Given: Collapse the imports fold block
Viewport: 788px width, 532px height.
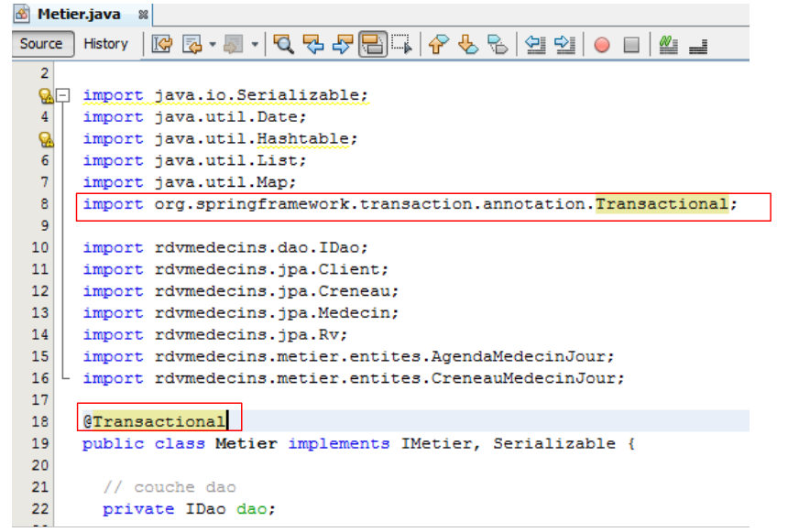Looking at the screenshot, I should point(62,95).
